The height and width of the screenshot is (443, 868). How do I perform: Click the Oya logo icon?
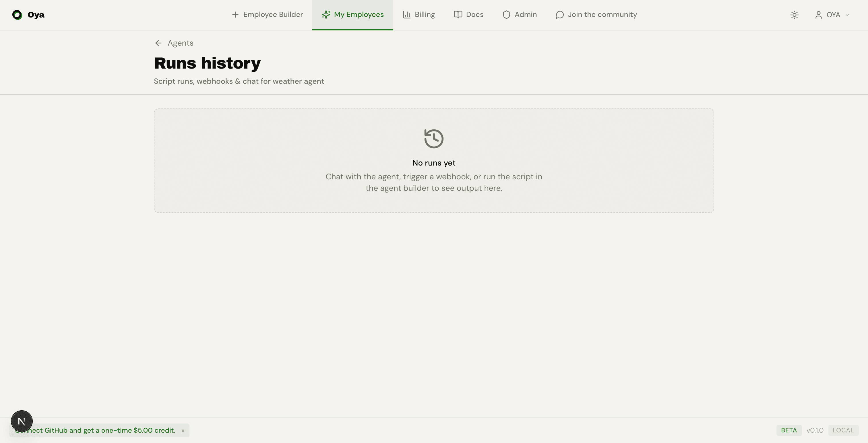pos(17,15)
